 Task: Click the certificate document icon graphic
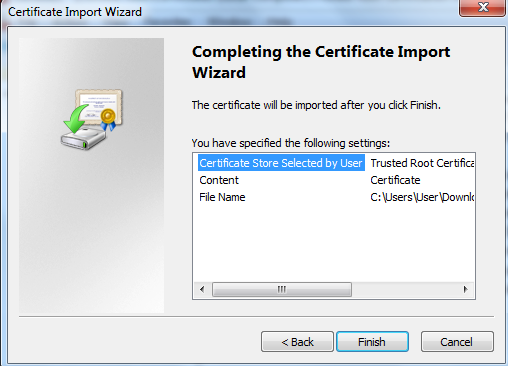98,106
